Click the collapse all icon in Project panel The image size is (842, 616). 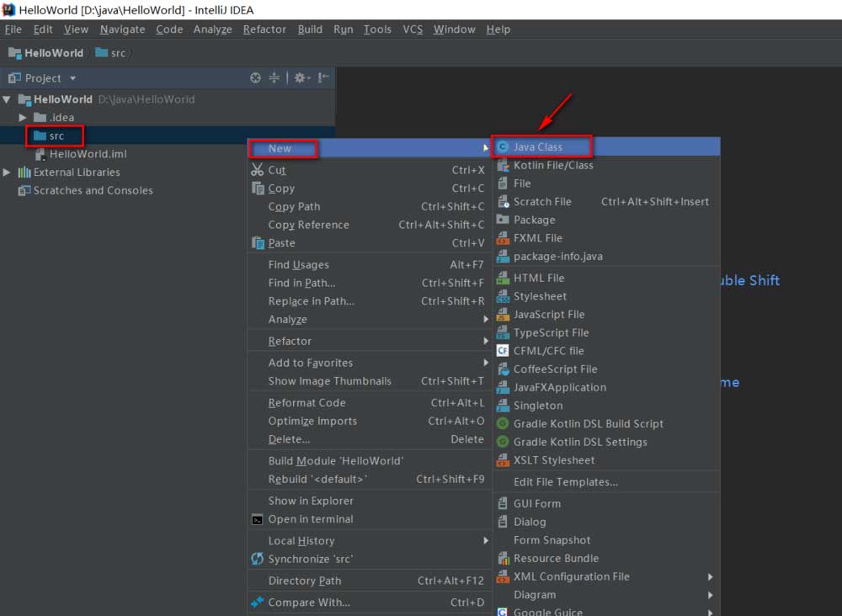click(274, 77)
